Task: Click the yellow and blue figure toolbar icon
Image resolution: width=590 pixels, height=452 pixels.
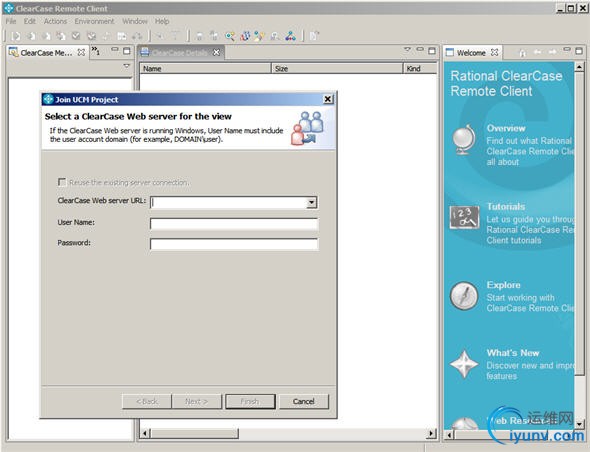Action: coord(260,36)
